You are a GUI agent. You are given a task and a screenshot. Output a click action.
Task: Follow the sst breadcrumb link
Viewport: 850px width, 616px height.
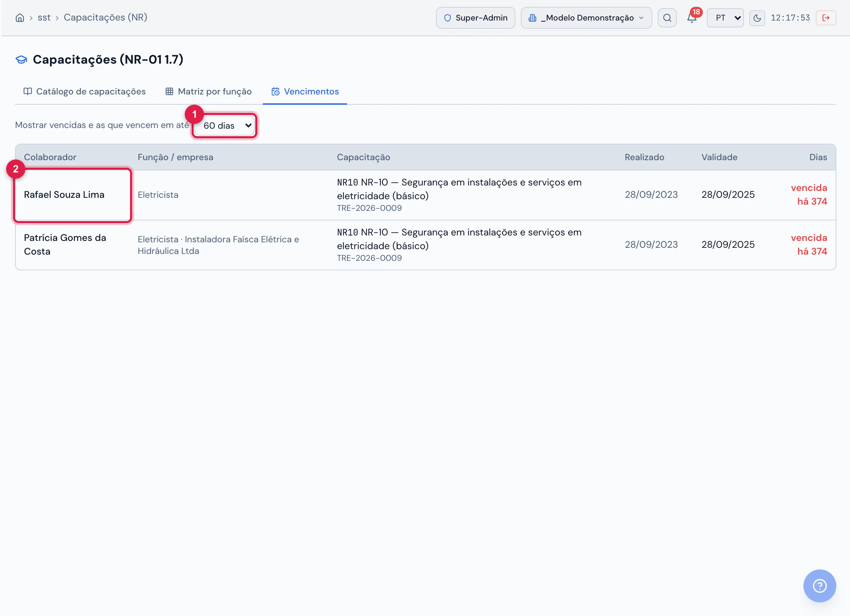pyautogui.click(x=44, y=17)
